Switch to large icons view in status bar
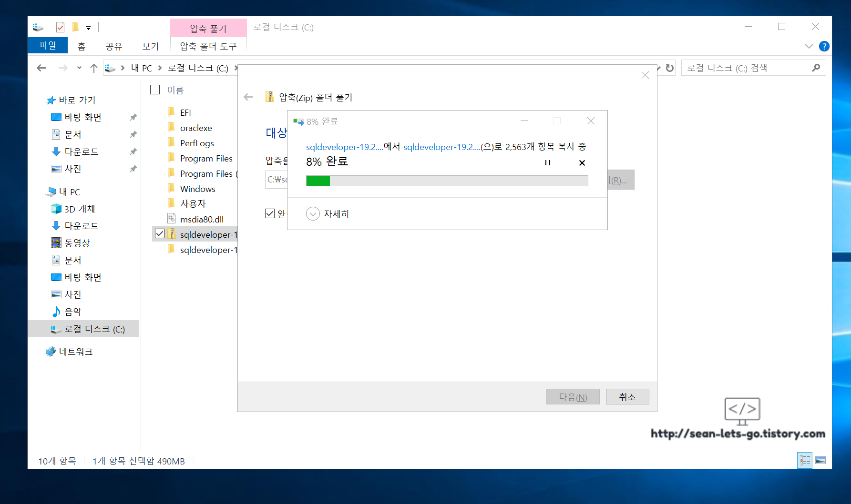 pos(820,460)
